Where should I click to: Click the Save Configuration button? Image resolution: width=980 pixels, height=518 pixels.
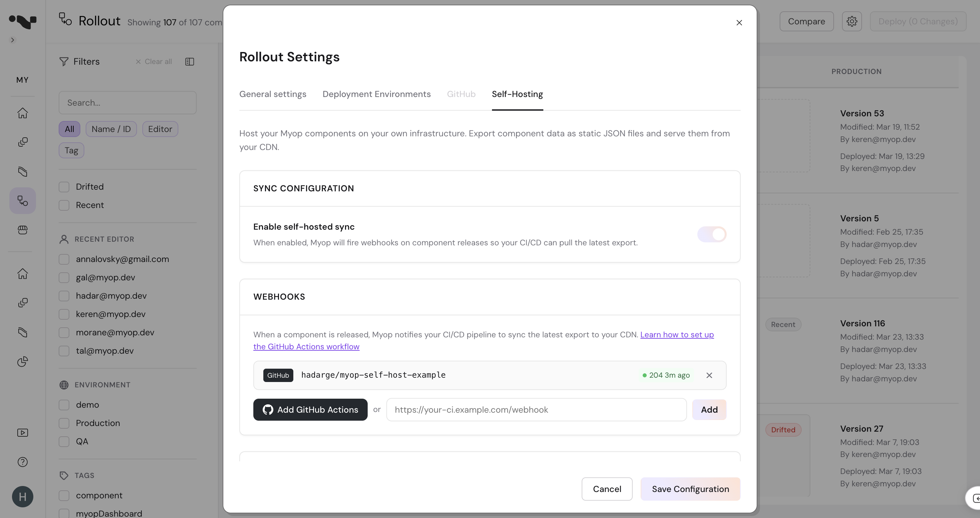pyautogui.click(x=690, y=489)
